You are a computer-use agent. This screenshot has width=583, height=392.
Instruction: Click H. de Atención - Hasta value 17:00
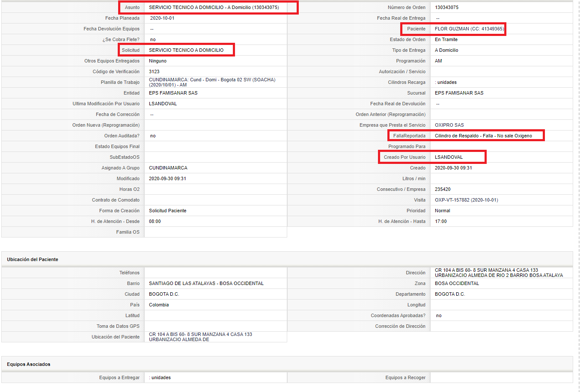point(441,221)
